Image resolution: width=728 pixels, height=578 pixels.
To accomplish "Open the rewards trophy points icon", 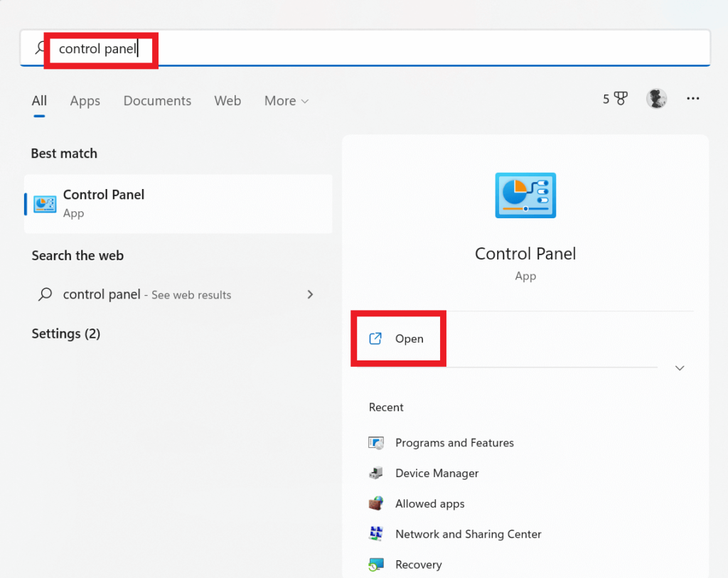I will 615,98.
